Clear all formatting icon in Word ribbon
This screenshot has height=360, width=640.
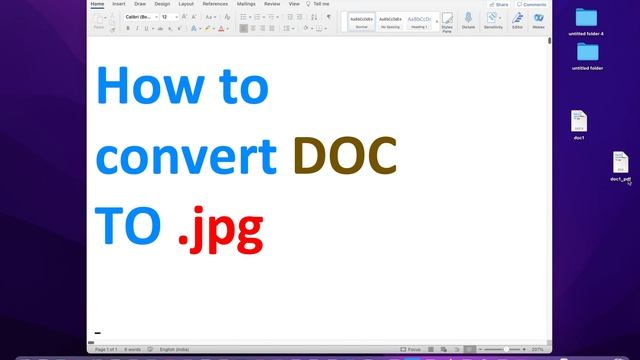point(227,17)
